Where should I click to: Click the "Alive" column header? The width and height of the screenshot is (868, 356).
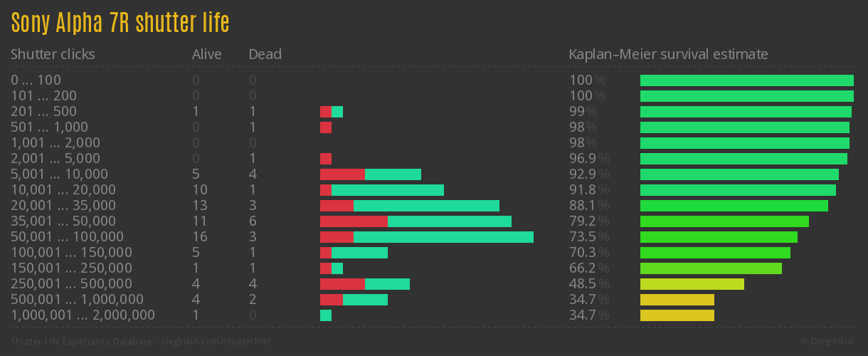(206, 54)
